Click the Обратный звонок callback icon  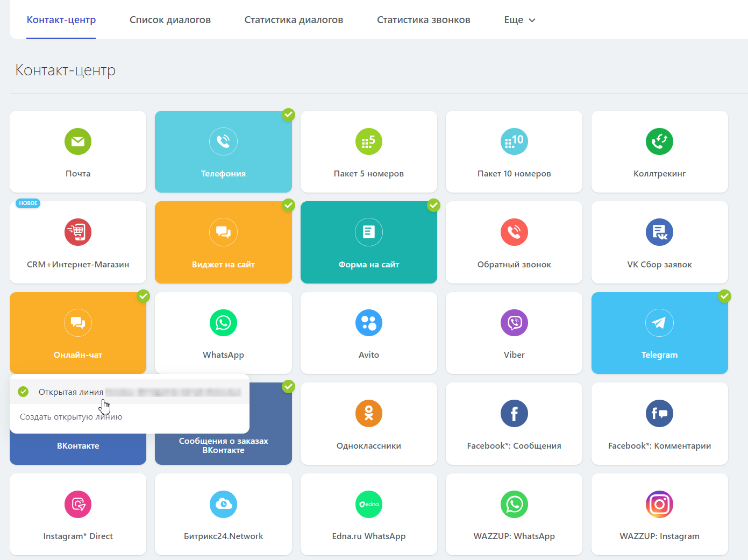coord(514,232)
